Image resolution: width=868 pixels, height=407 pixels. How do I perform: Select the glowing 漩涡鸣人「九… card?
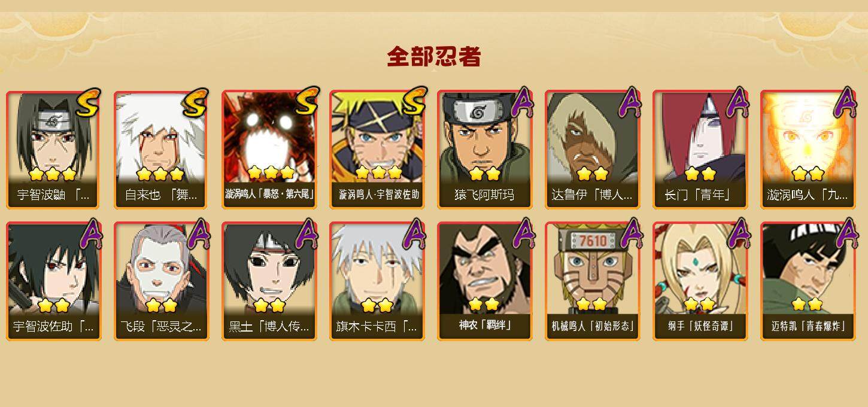(x=808, y=150)
